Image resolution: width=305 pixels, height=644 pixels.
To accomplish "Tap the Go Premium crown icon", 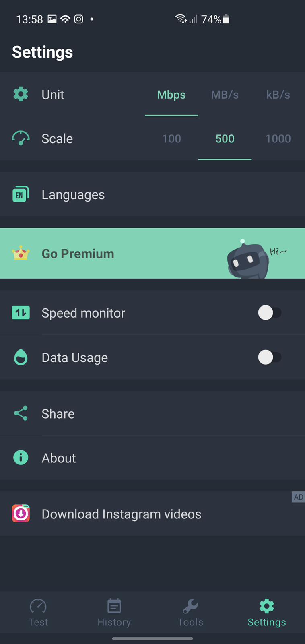I will (x=21, y=253).
